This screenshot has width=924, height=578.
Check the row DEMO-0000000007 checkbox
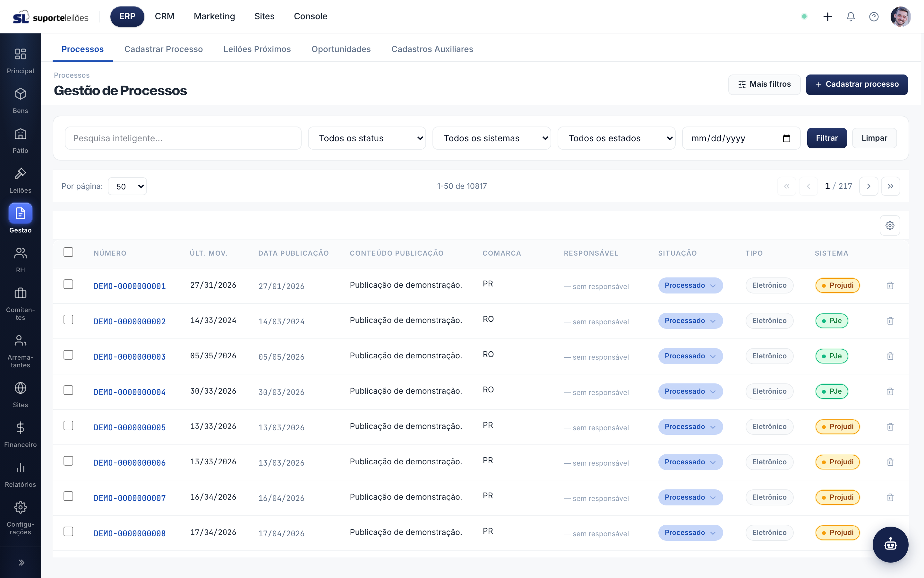click(x=68, y=496)
